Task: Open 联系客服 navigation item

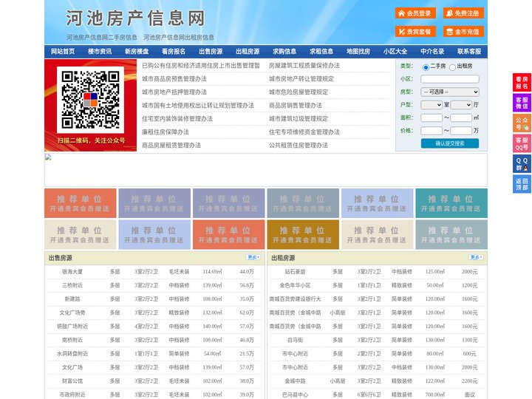Action: tap(469, 52)
